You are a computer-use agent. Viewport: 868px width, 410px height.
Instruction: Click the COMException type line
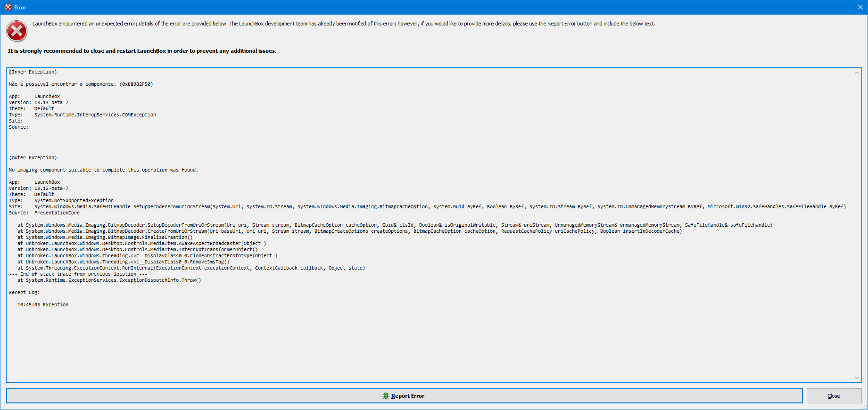[83, 115]
